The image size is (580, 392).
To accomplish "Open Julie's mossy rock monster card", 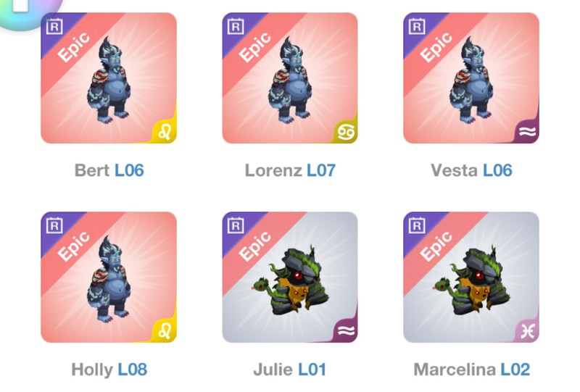I will pyautogui.click(x=290, y=277).
